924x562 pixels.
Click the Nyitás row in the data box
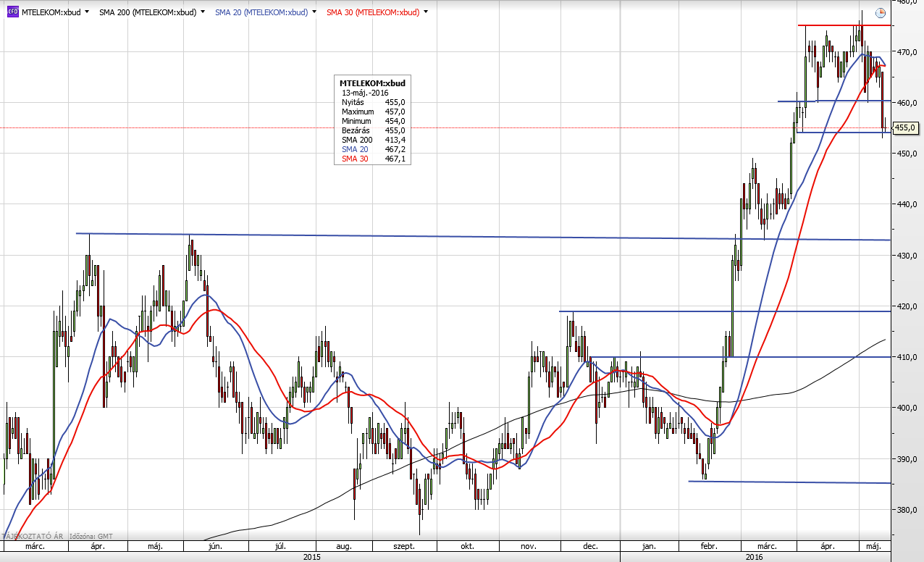tap(373, 102)
